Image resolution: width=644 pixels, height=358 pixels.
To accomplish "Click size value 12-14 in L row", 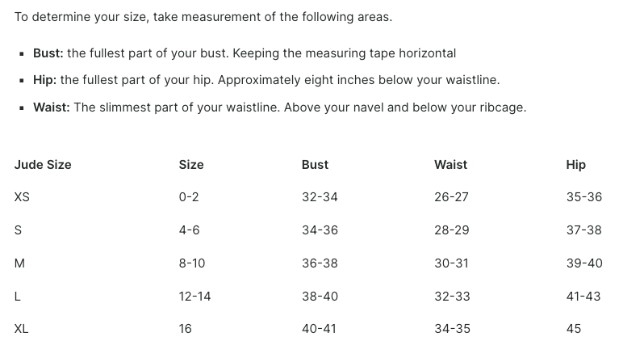I will (x=194, y=297).
